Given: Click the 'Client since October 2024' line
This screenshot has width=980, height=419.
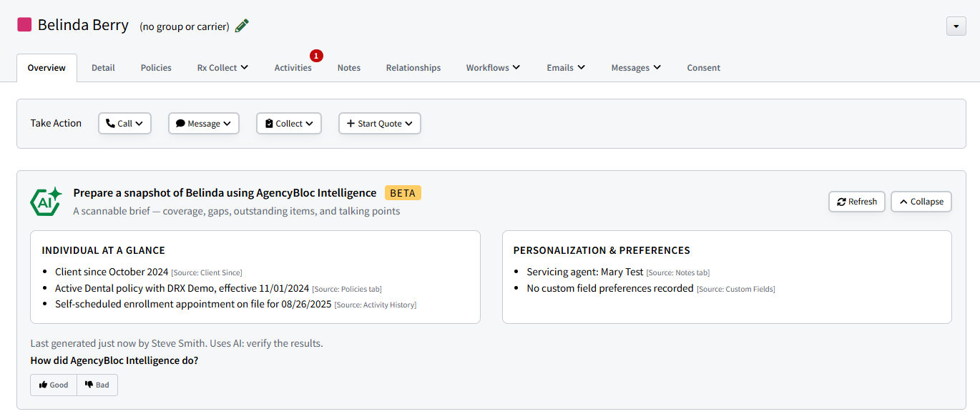Looking at the screenshot, I should [112, 272].
